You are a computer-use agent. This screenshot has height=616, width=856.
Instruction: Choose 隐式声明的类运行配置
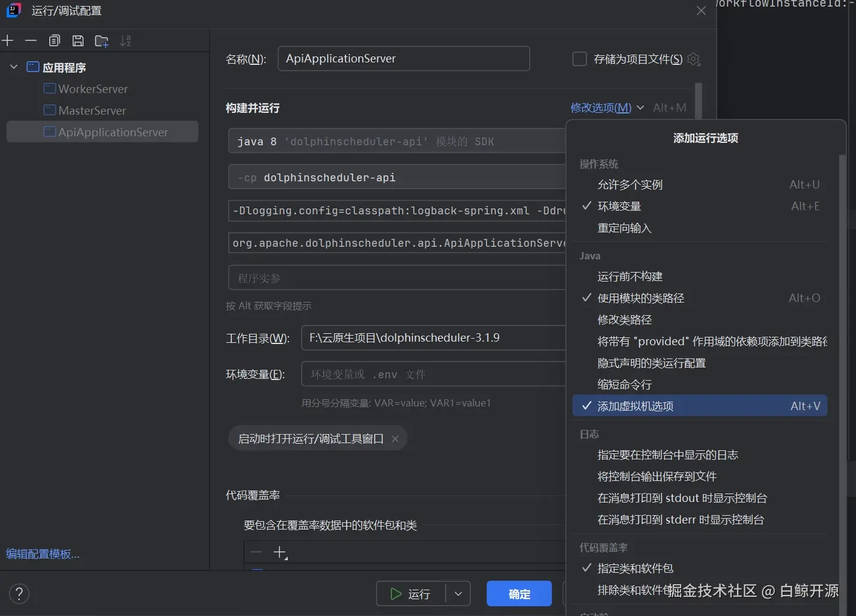coord(700,363)
